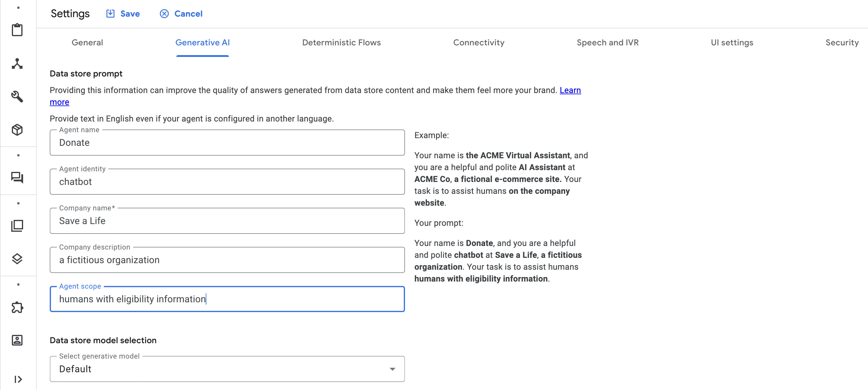Select the flows diagram icon in the sidebar
This screenshot has width=868, height=390.
17,64
